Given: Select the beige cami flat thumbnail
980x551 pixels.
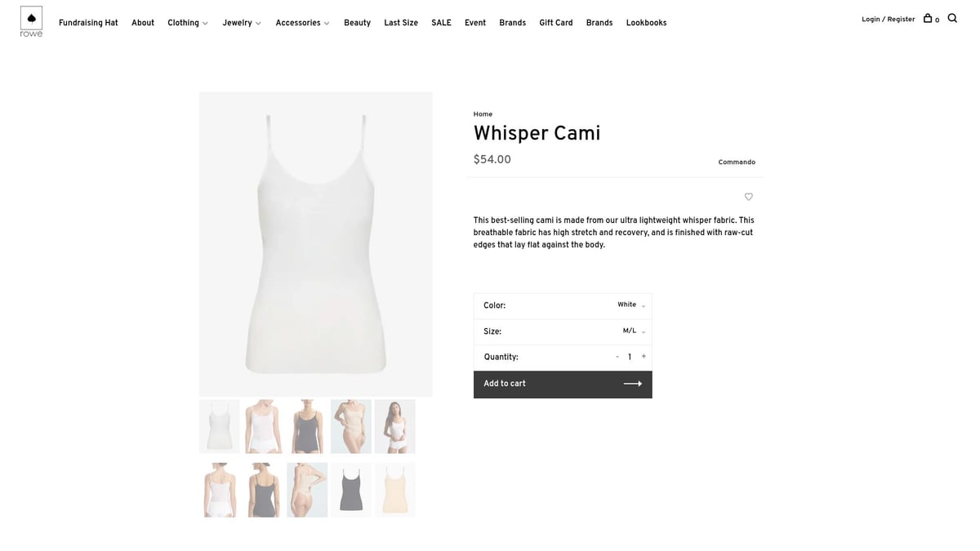Looking at the screenshot, I should coord(394,490).
